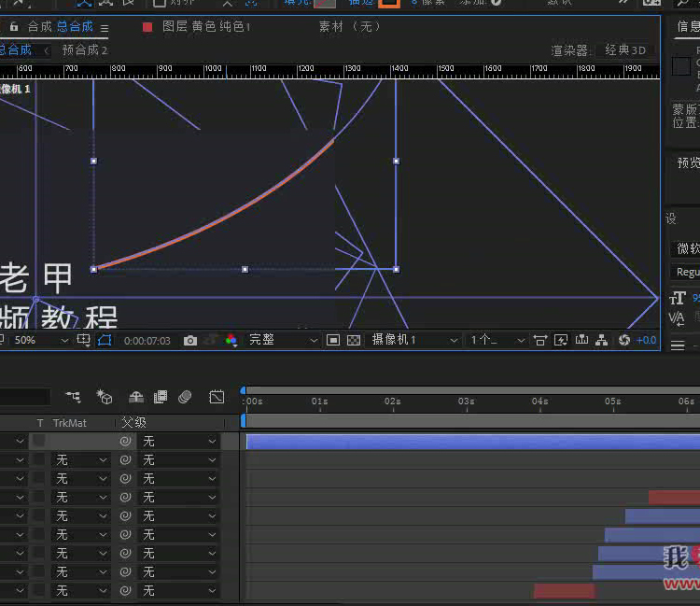The height and width of the screenshot is (606, 700).
Task: Open parent 无 dropdown in top layer row
Action: point(178,442)
